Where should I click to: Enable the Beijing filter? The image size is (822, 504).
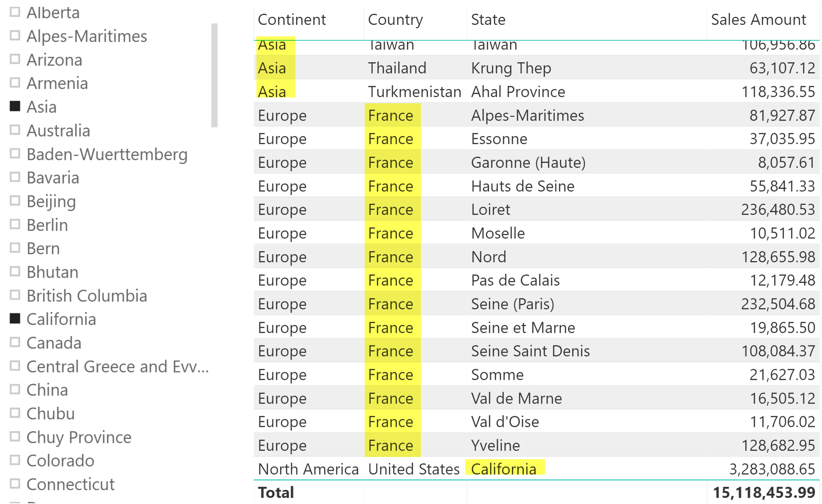tap(15, 201)
